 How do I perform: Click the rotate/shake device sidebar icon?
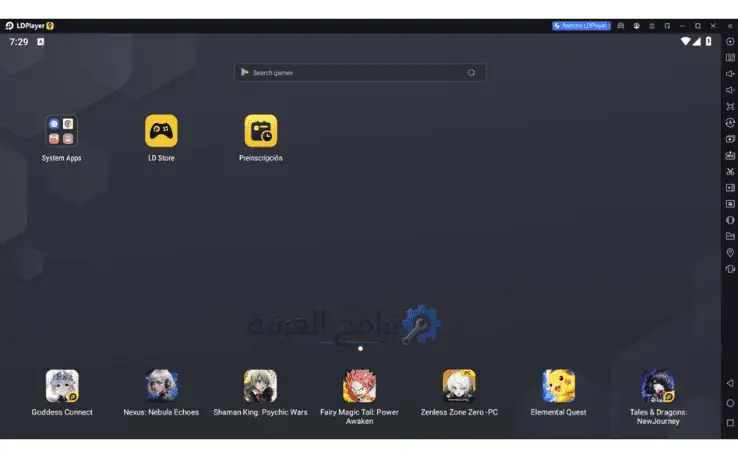click(730, 269)
